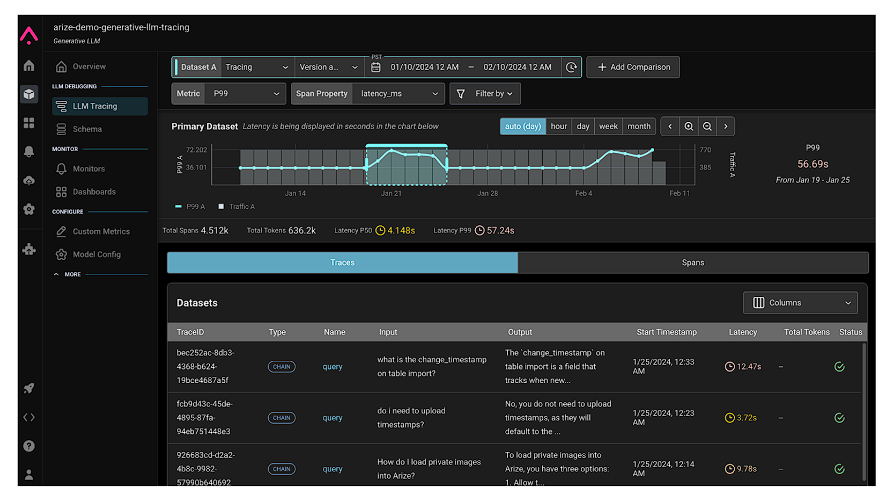The image size is (892, 494).
Task: Click the success status check for 12.47s trace
Action: coord(839,367)
